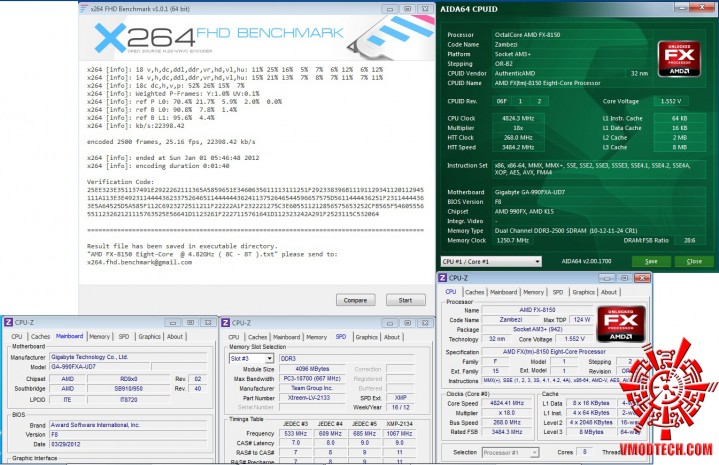Click the Southbridge value SB910/950

point(129,389)
